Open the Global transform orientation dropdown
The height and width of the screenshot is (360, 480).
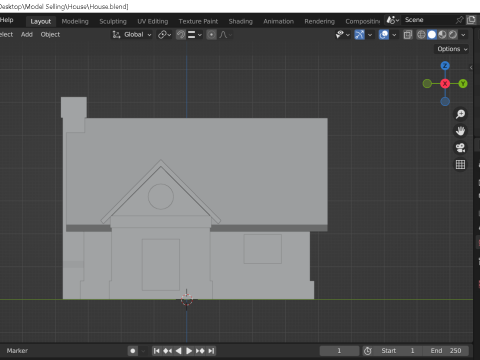coord(132,35)
